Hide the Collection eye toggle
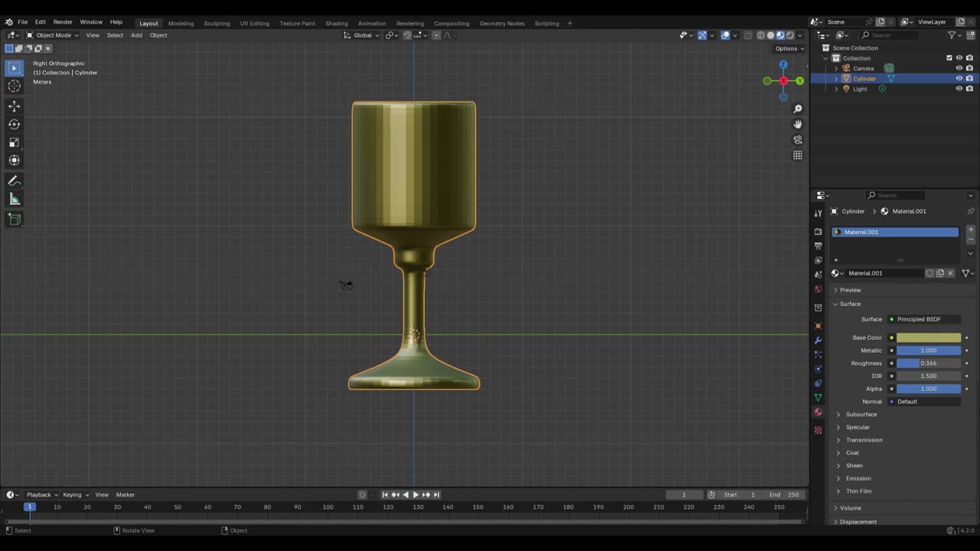Viewport: 980px width, 551px height. [x=959, y=58]
